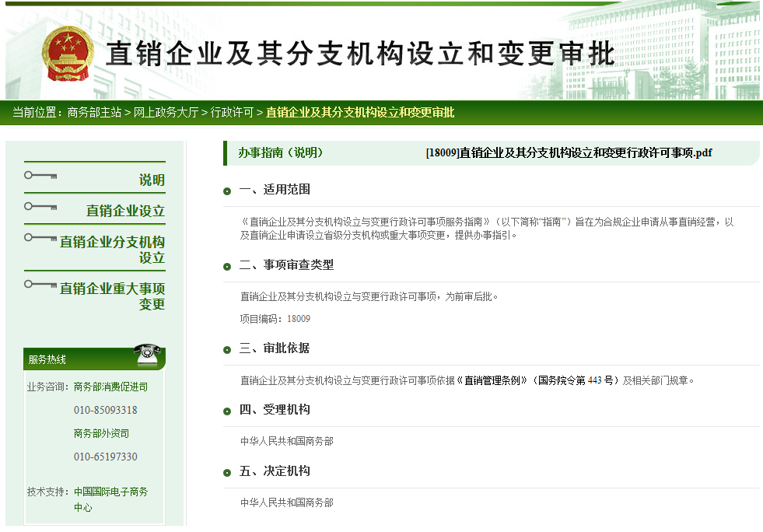
Task: Click heading 三、审批依据
Action: pyautogui.click(x=275, y=348)
